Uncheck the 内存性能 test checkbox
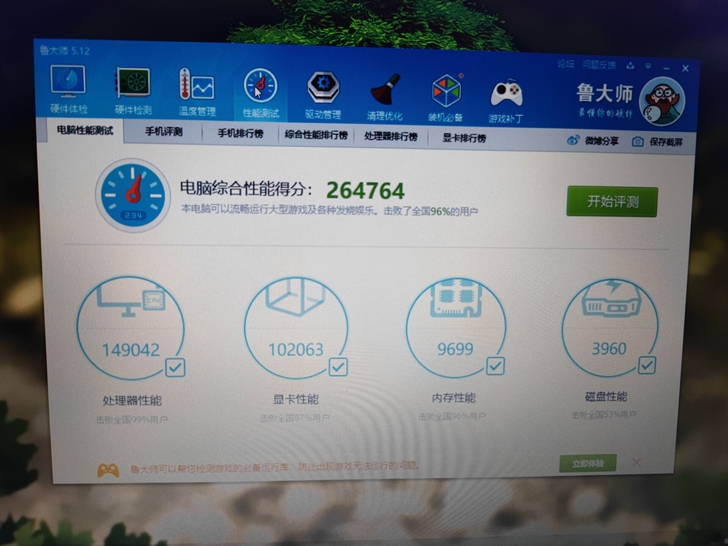728x546 pixels. pyautogui.click(x=495, y=366)
